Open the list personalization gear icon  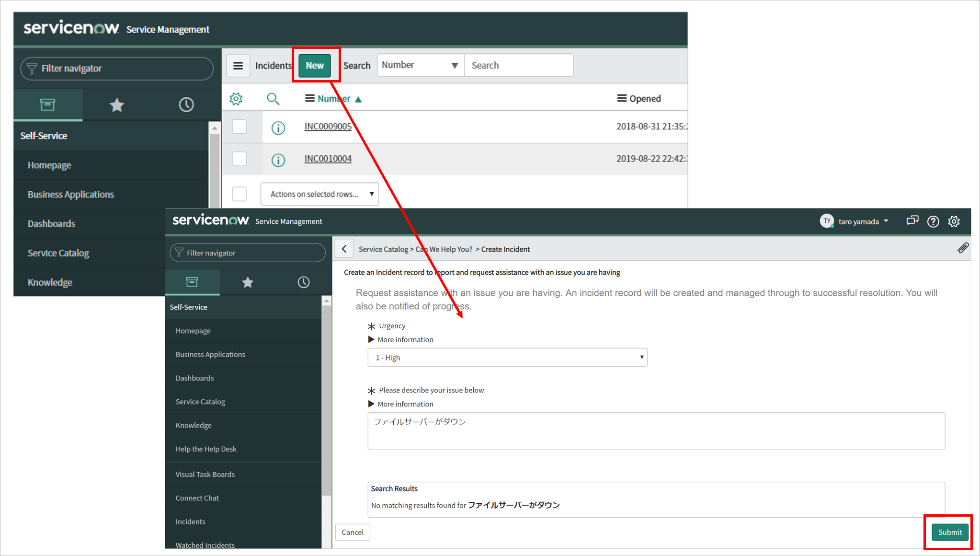click(236, 98)
